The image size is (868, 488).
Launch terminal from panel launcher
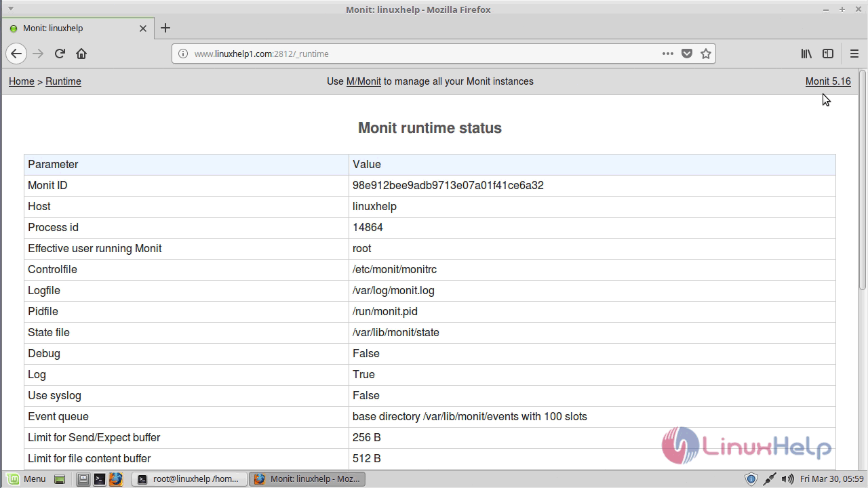coord(100,479)
